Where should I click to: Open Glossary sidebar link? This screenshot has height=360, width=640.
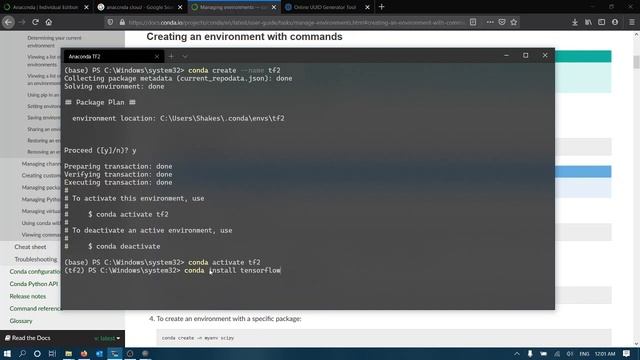pos(21,321)
